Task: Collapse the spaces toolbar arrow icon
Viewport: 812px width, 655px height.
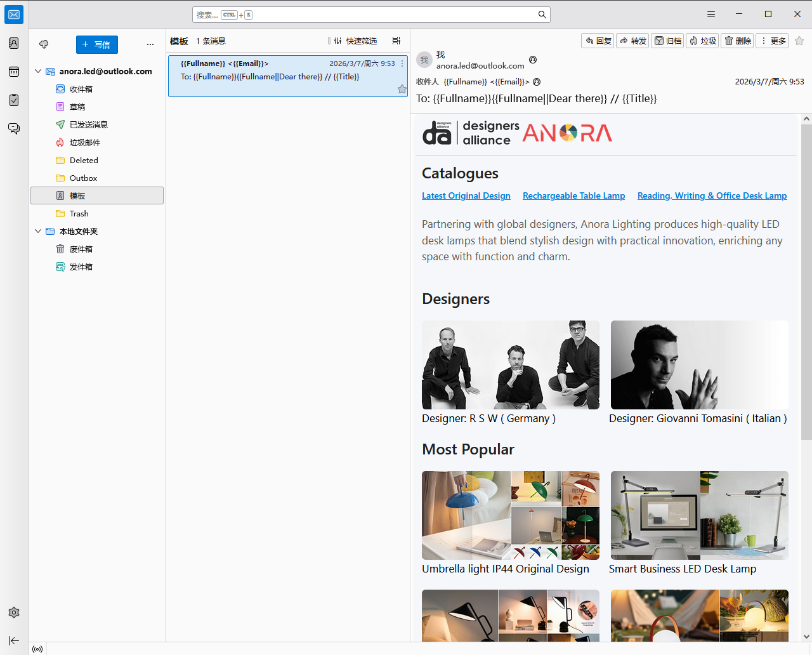Action: point(14,640)
